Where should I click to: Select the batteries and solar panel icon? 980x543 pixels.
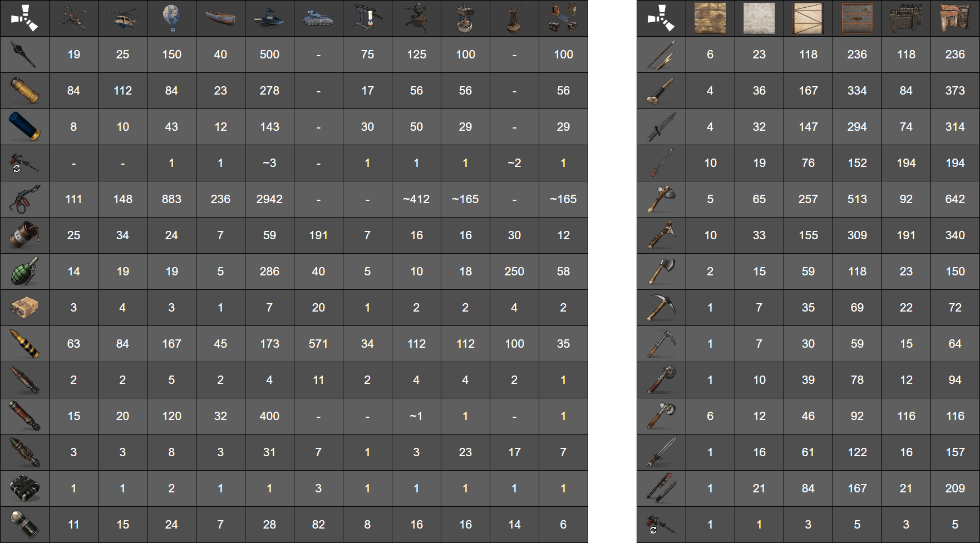[x=563, y=18]
